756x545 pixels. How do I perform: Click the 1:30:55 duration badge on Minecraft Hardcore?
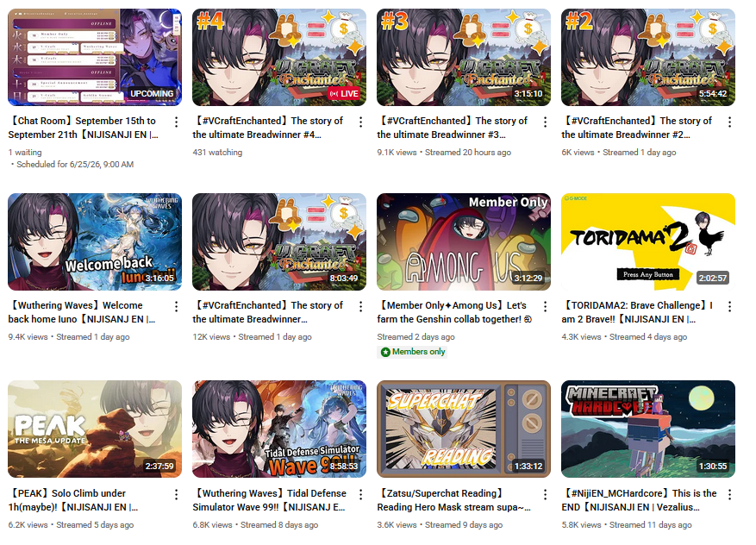(713, 466)
